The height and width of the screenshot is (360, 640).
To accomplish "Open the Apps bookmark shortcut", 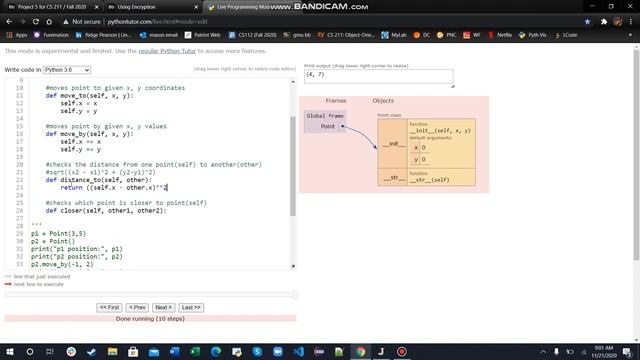I will pyautogui.click(x=16, y=35).
